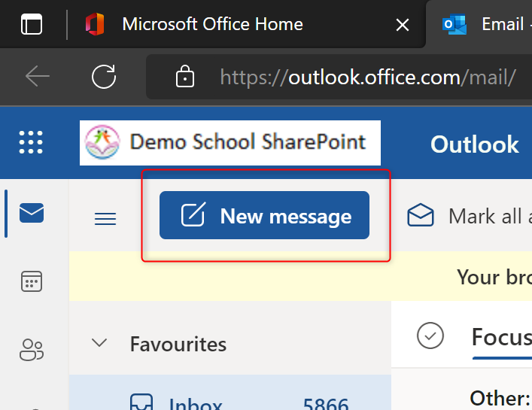Select the Email Outlook browser tab
Image resolution: width=532 pixels, height=410 pixels.
[482, 24]
